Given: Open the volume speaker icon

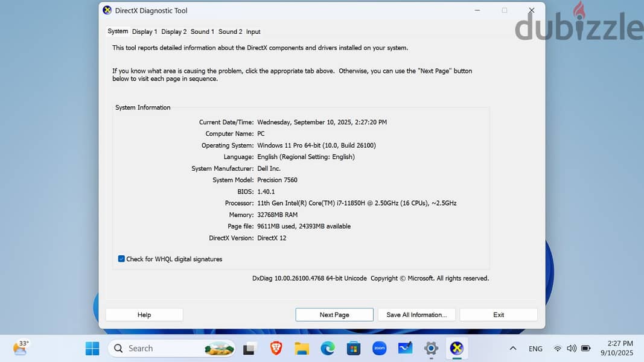Looking at the screenshot, I should pyautogui.click(x=572, y=349).
